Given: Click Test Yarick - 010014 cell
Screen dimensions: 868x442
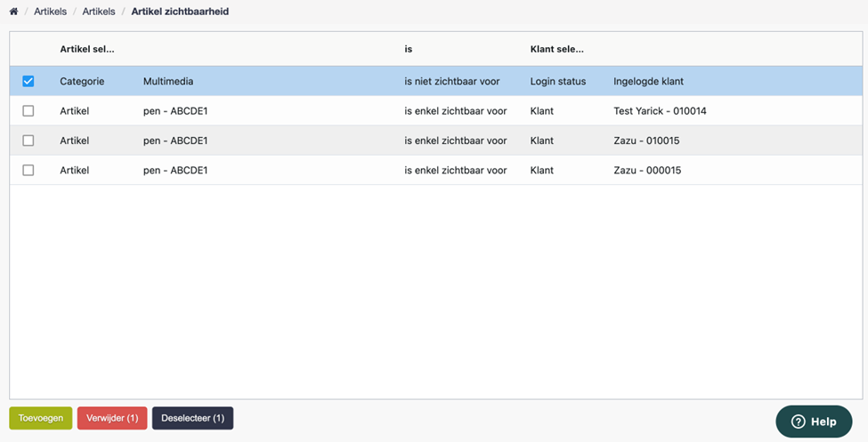Looking at the screenshot, I should click(x=660, y=111).
